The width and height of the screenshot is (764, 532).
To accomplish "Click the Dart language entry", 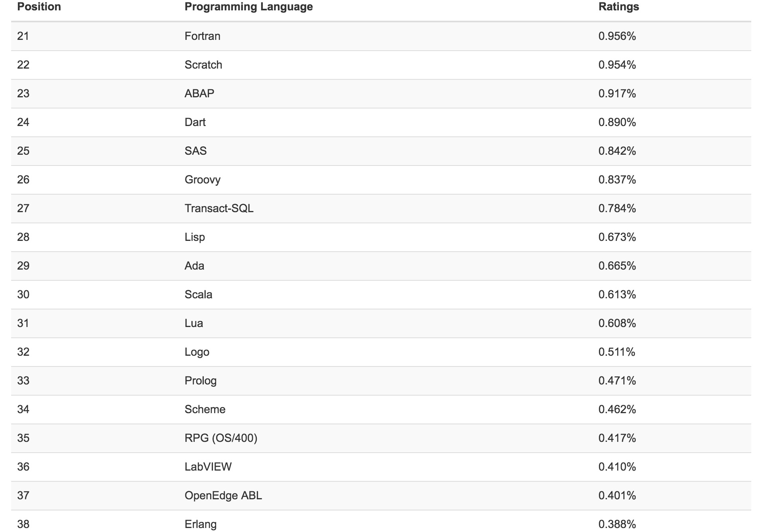I will pos(195,122).
